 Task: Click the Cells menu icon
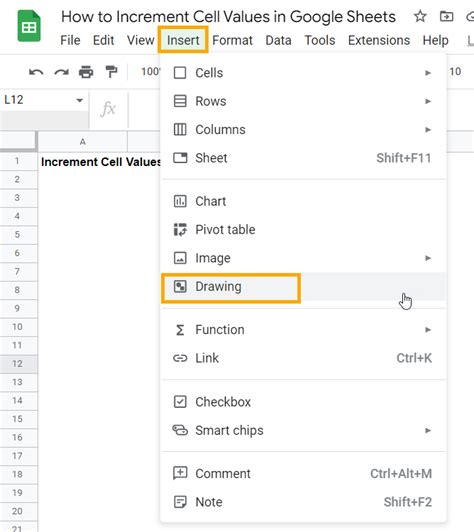(x=180, y=73)
